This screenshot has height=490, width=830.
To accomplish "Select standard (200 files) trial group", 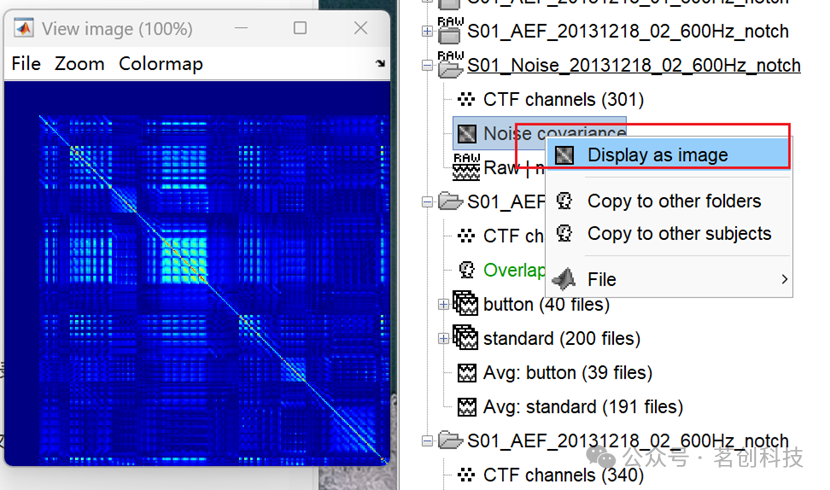I will pyautogui.click(x=562, y=339).
